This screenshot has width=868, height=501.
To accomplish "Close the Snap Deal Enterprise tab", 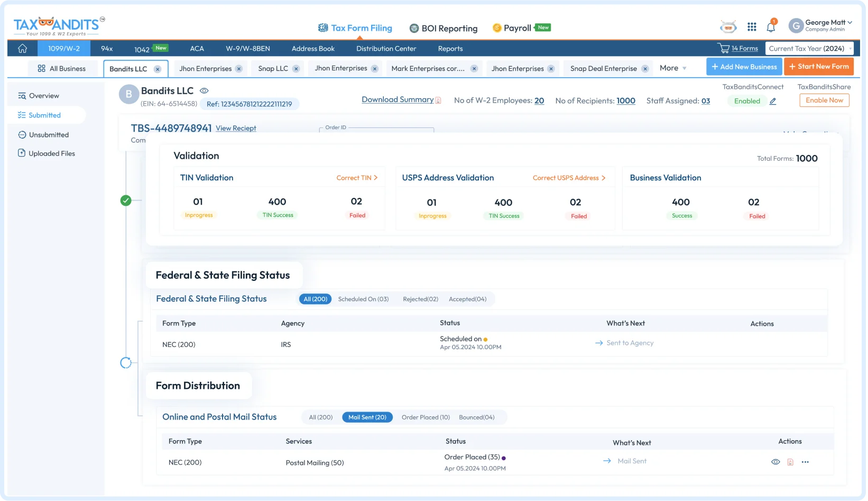I will [x=645, y=69].
